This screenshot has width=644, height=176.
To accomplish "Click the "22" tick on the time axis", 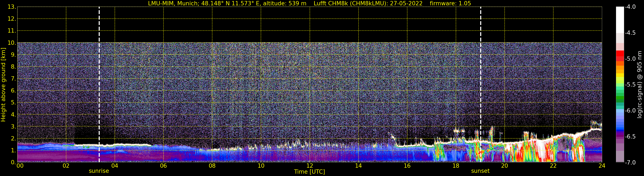I will click(x=553, y=166).
